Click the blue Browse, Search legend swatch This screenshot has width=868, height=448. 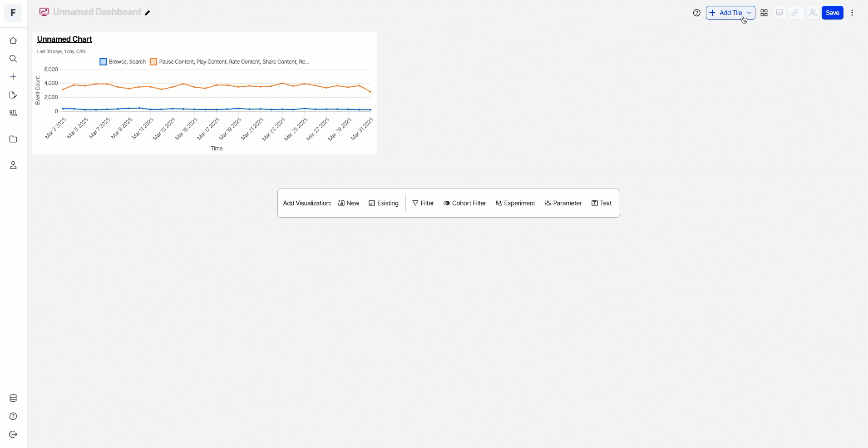(103, 62)
